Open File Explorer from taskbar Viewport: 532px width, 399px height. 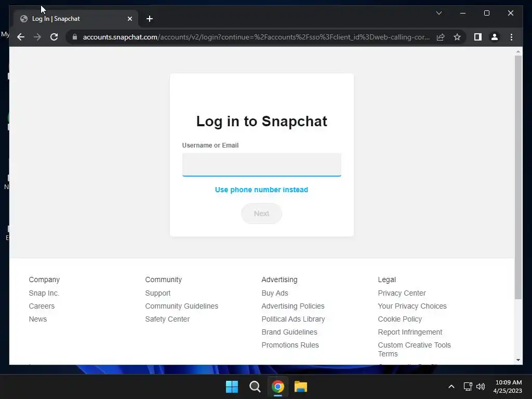(301, 387)
